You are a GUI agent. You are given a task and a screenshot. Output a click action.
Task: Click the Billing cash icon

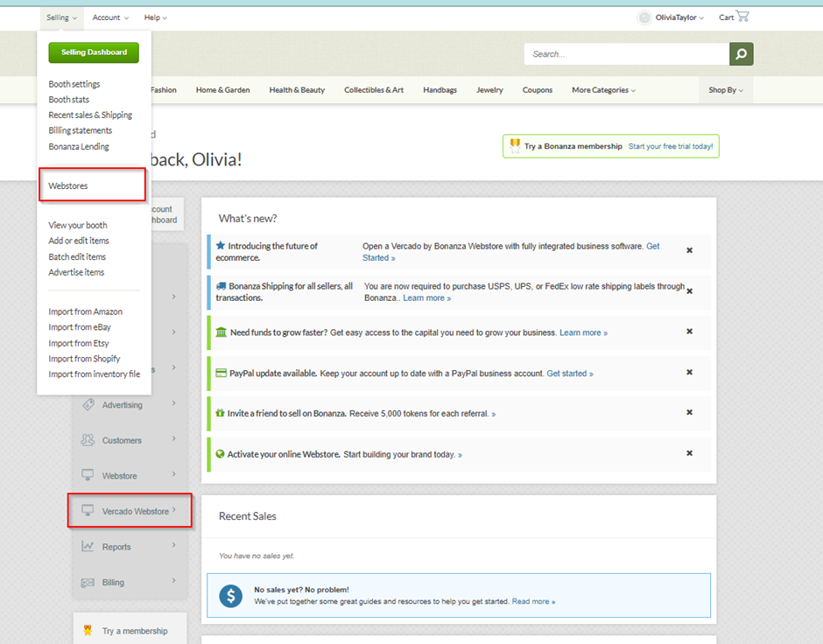pyautogui.click(x=88, y=582)
